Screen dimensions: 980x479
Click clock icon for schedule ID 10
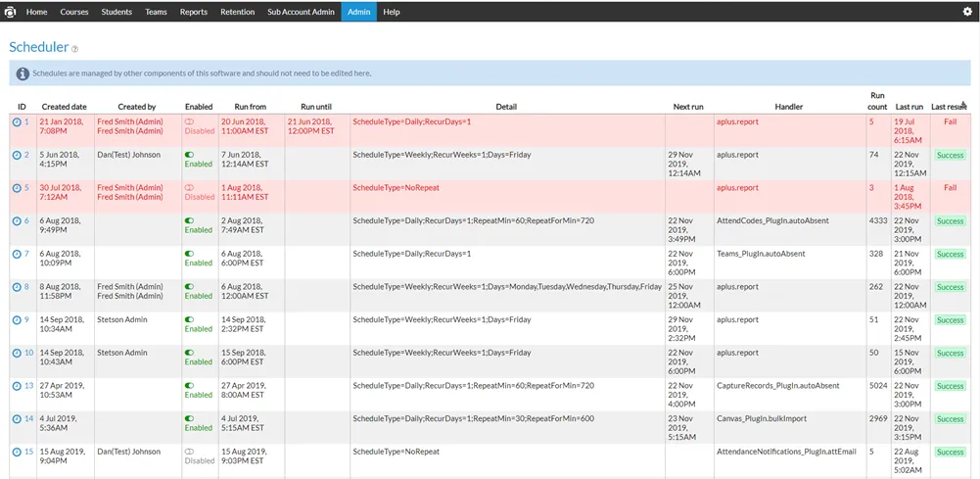pos(17,353)
